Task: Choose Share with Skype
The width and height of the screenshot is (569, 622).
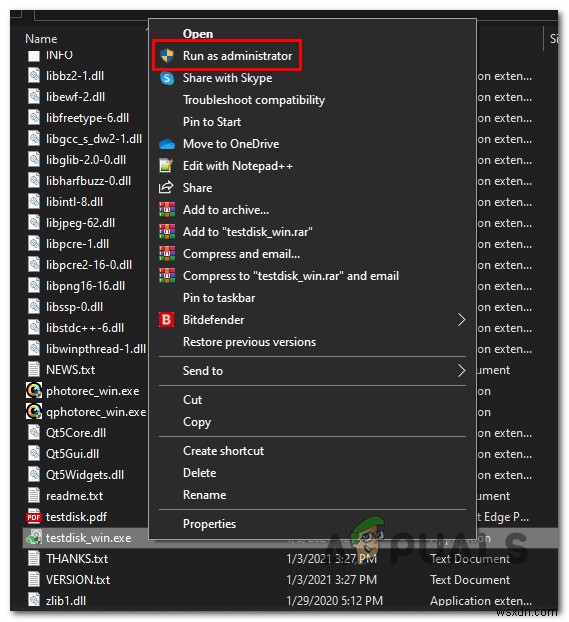Action: (x=227, y=78)
